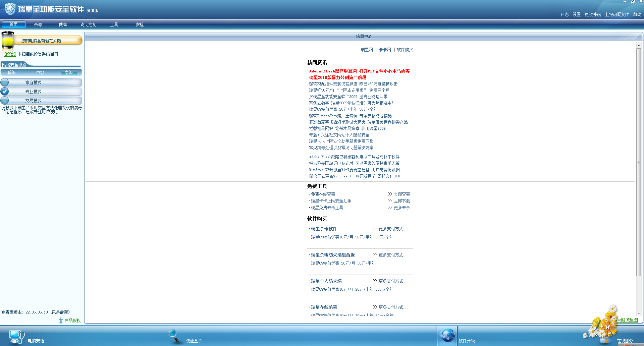
Task: Open 日志 log in top bar
Action: coord(565,14)
